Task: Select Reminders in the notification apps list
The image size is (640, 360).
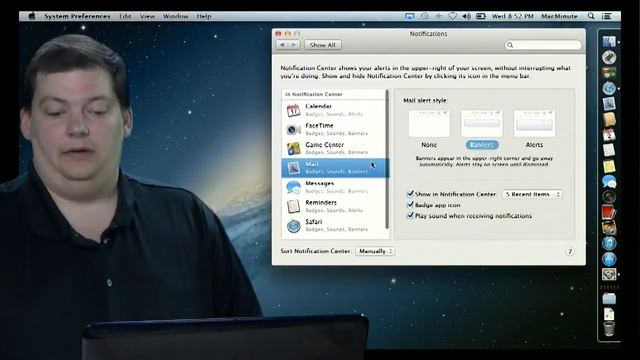Action: pyautogui.click(x=335, y=206)
